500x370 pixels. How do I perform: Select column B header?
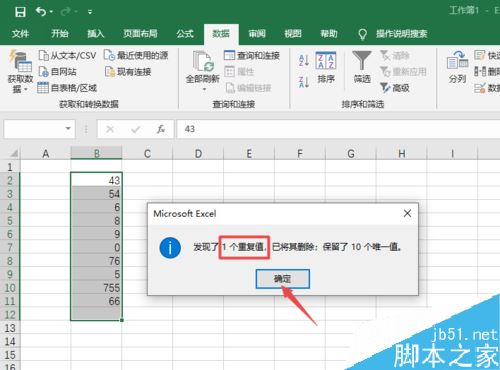[x=96, y=154]
